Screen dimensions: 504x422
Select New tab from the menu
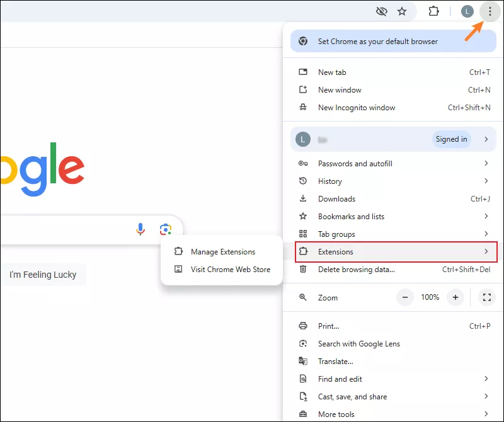click(393, 72)
